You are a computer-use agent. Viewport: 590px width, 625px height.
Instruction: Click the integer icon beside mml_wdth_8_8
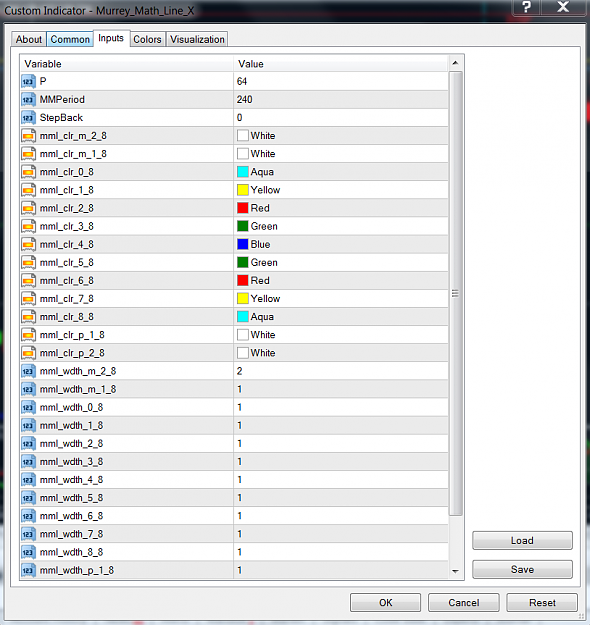click(x=28, y=552)
